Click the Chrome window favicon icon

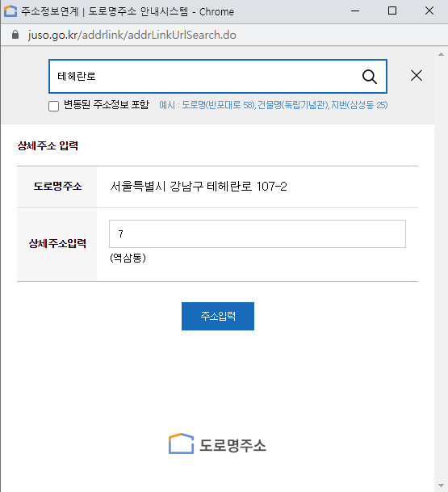coord(10,11)
